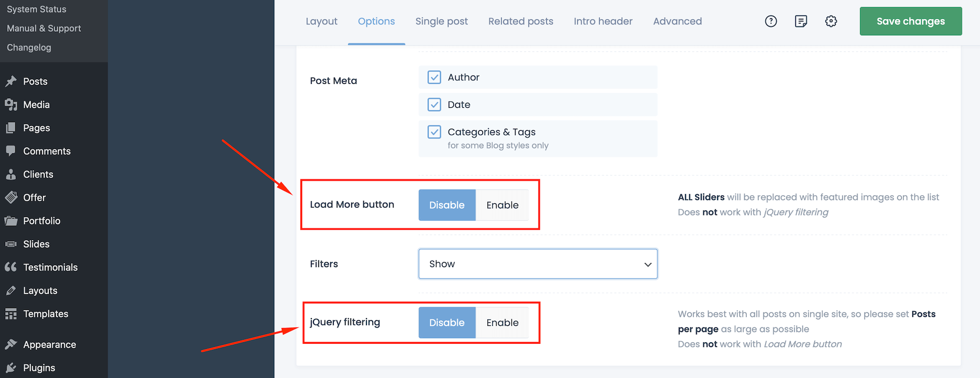980x378 pixels.
Task: Open the Changelog page
Action: [x=29, y=47]
